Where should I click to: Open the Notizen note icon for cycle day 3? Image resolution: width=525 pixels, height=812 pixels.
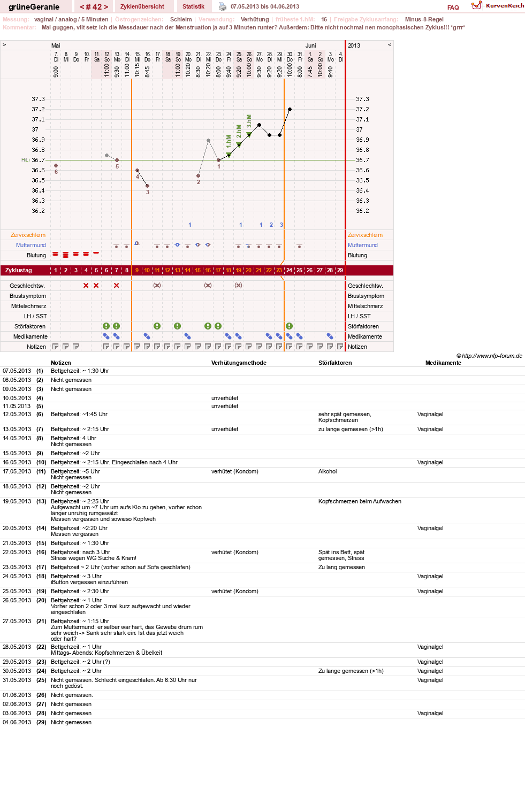click(76, 347)
